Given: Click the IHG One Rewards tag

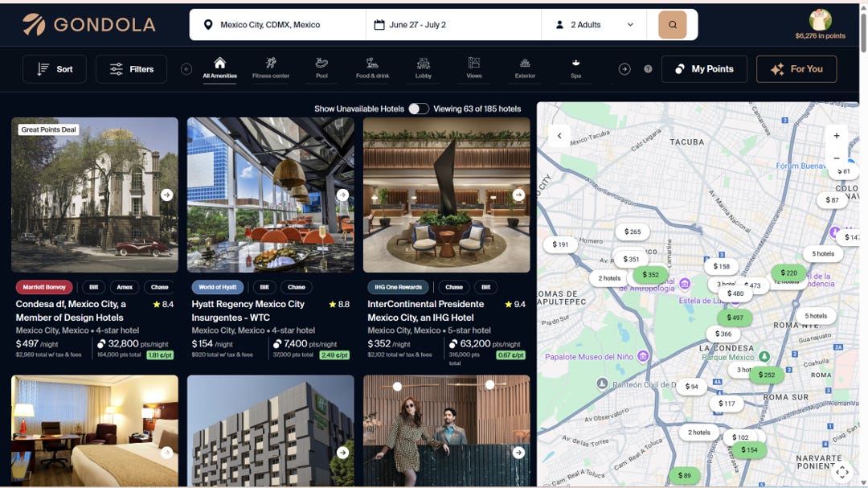Looking at the screenshot, I should 398,287.
